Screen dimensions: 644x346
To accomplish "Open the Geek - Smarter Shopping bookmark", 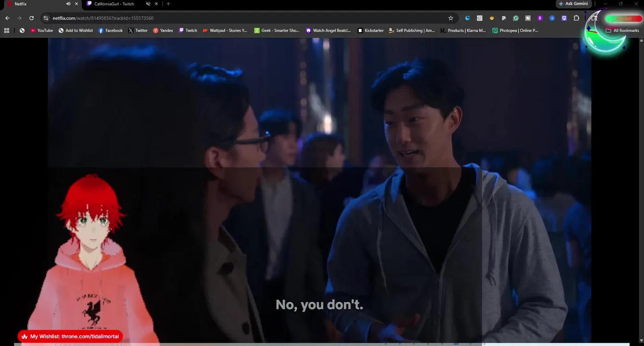I will click(x=277, y=30).
